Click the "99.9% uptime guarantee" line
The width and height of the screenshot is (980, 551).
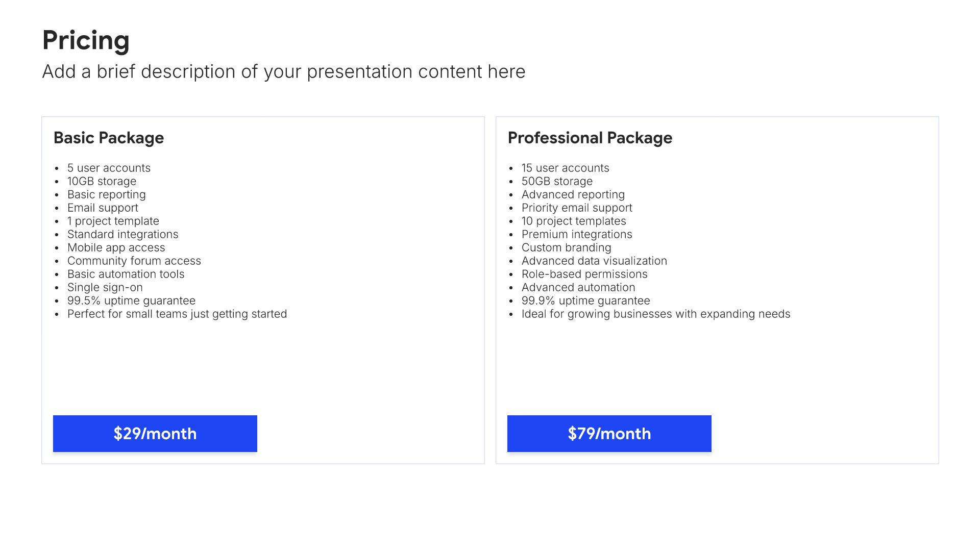coord(585,300)
